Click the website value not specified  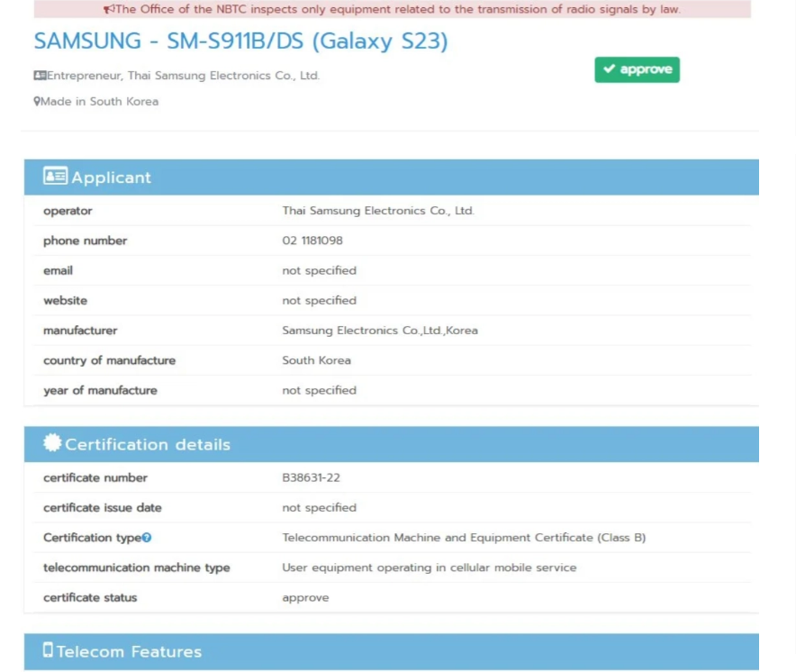coord(320,301)
